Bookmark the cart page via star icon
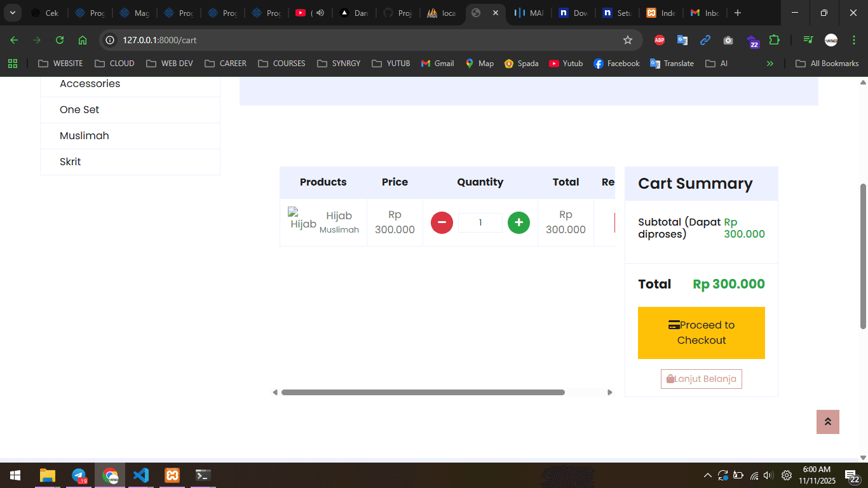Viewport: 868px width, 488px height. pos(628,39)
